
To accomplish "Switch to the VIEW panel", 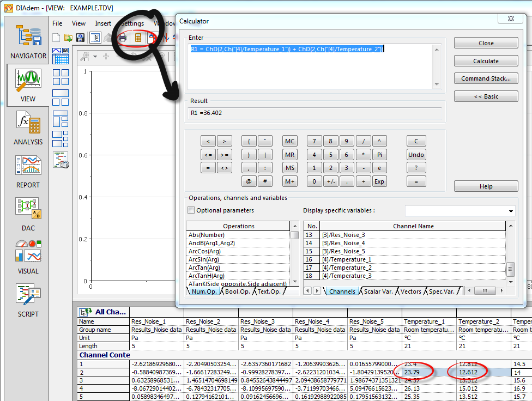I will click(28, 85).
